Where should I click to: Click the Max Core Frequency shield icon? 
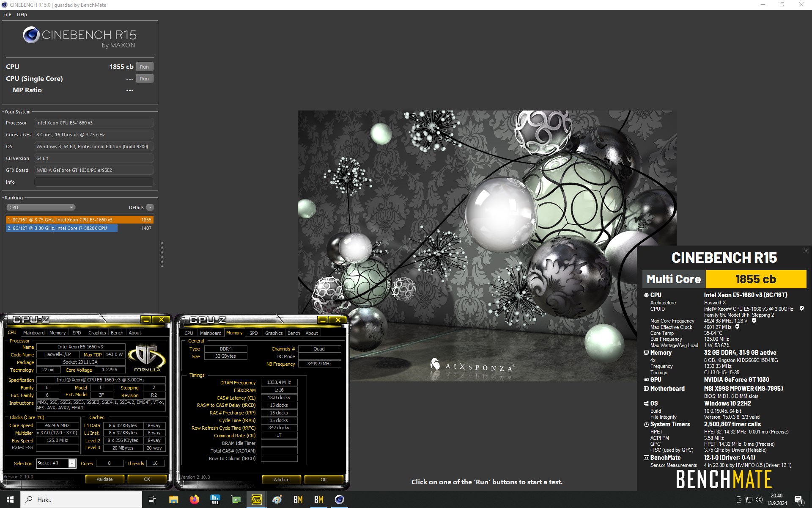(754, 320)
